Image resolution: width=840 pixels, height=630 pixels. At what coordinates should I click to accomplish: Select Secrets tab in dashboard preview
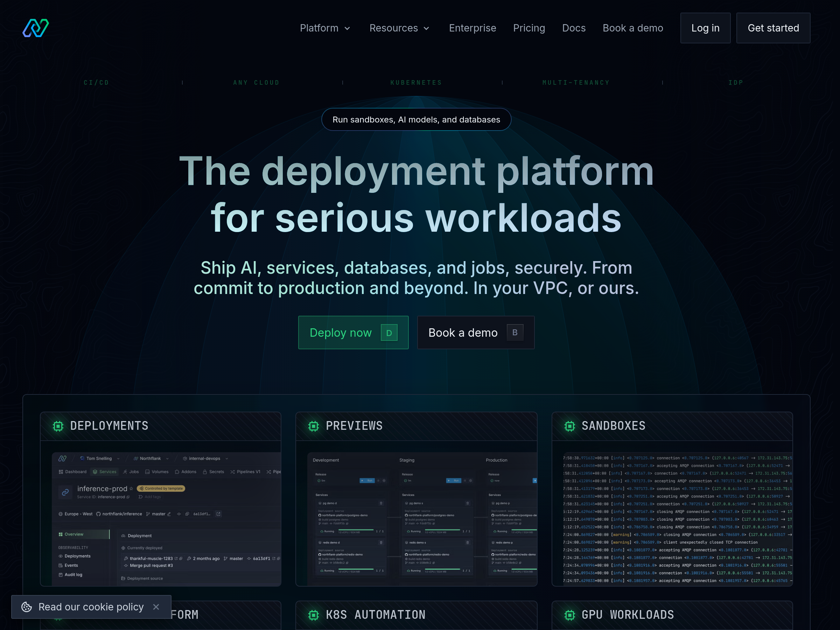(x=213, y=472)
